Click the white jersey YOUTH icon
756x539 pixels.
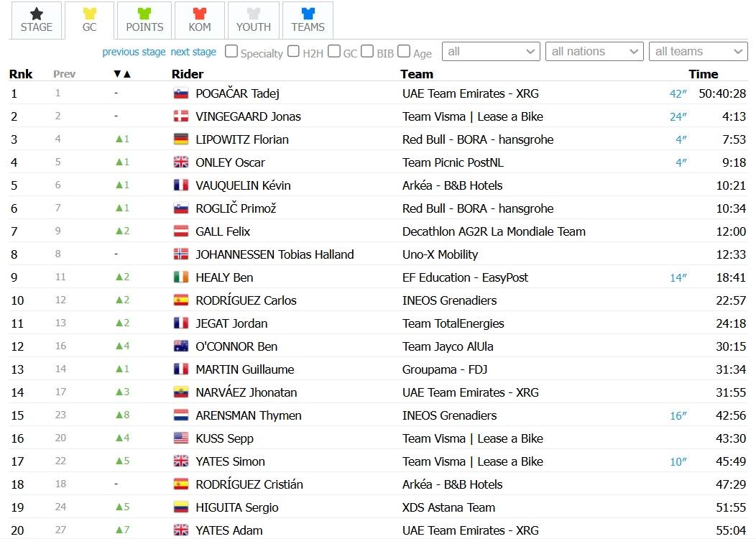253,14
